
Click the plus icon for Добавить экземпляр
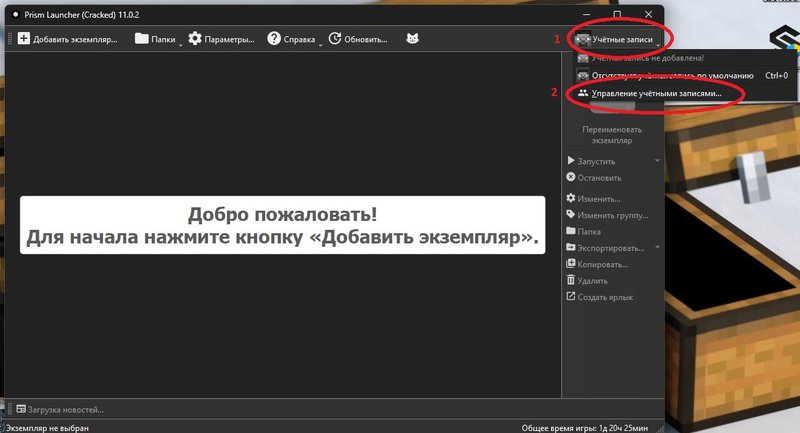point(23,39)
